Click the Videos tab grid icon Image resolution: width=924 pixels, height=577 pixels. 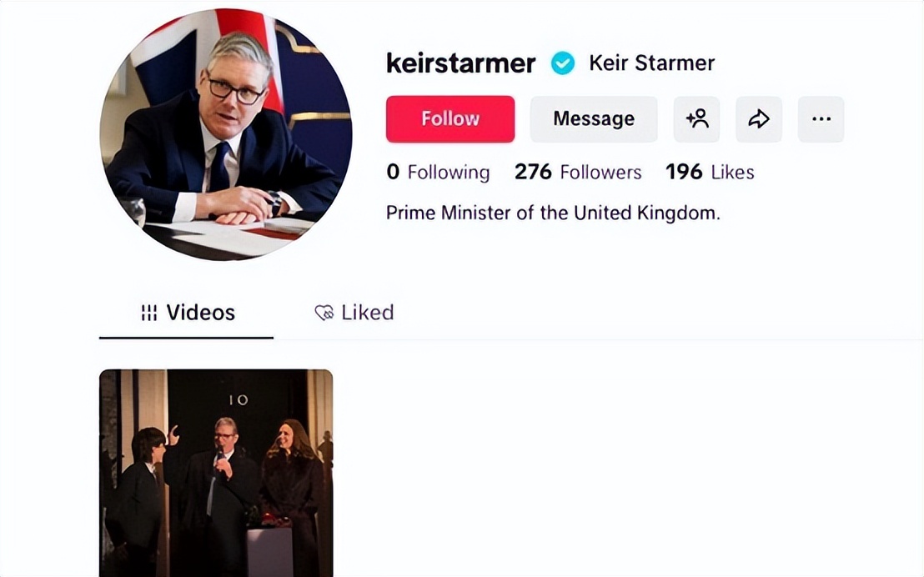pyautogui.click(x=149, y=313)
